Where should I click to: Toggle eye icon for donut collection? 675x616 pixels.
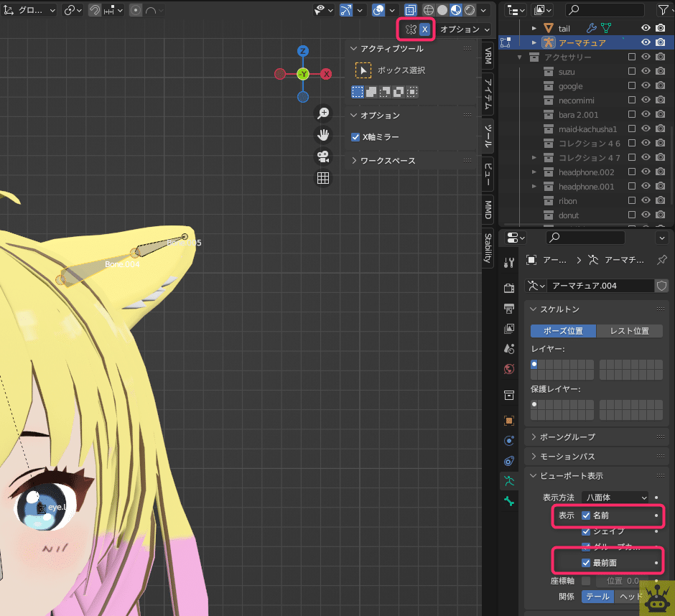[646, 215]
